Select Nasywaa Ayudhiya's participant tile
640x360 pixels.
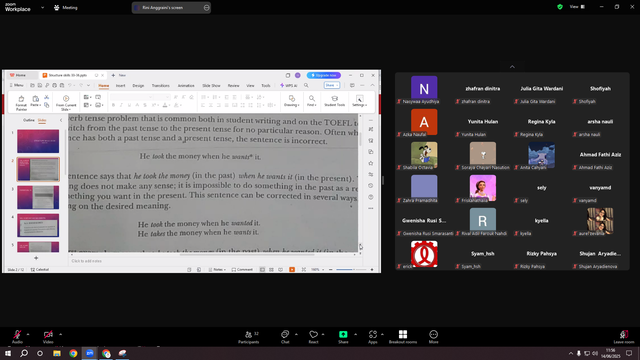click(424, 89)
